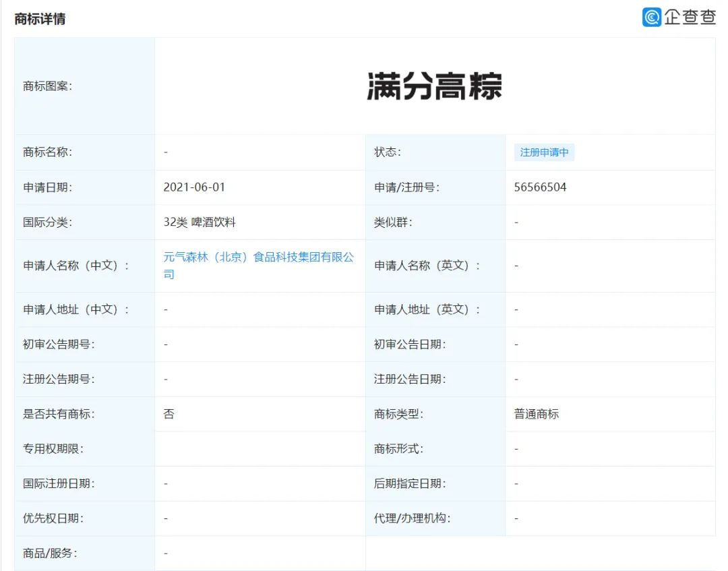728x571 pixels.
Task: Click the 状态 field label
Action: pyautogui.click(x=388, y=152)
